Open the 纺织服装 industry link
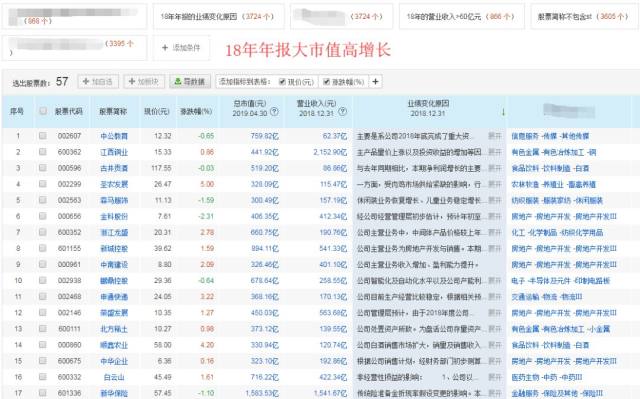Image resolution: width=640 pixels, height=399 pixels. click(x=525, y=200)
